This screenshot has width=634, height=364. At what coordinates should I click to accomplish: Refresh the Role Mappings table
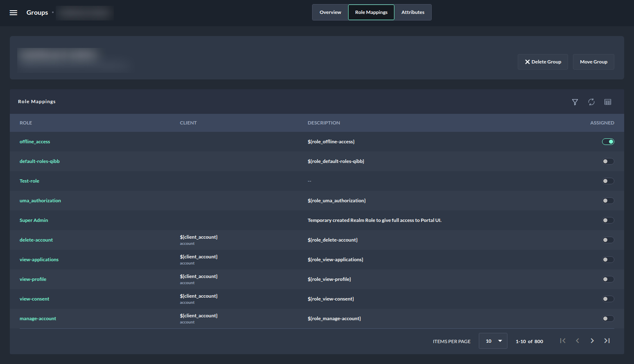pos(591,102)
